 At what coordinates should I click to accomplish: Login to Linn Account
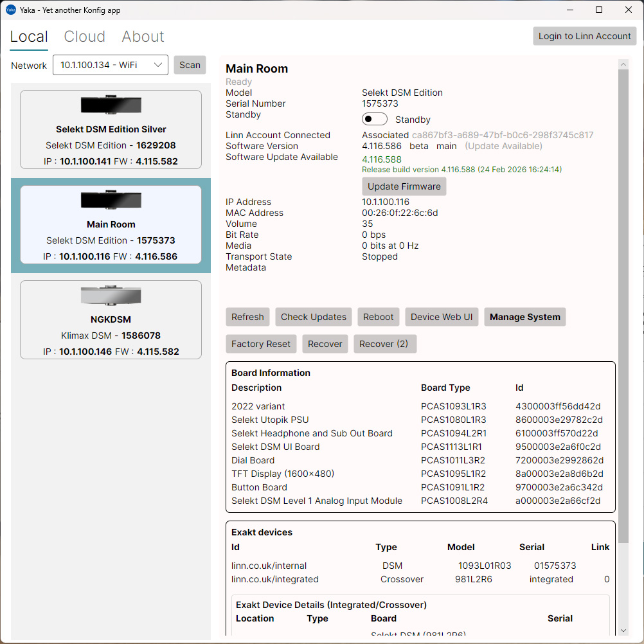(x=584, y=36)
